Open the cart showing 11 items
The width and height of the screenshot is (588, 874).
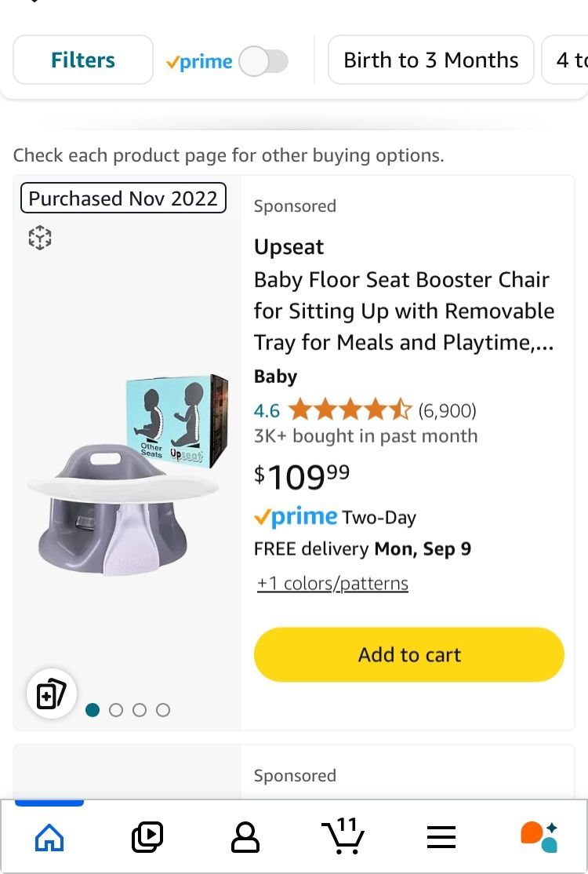pos(345,839)
